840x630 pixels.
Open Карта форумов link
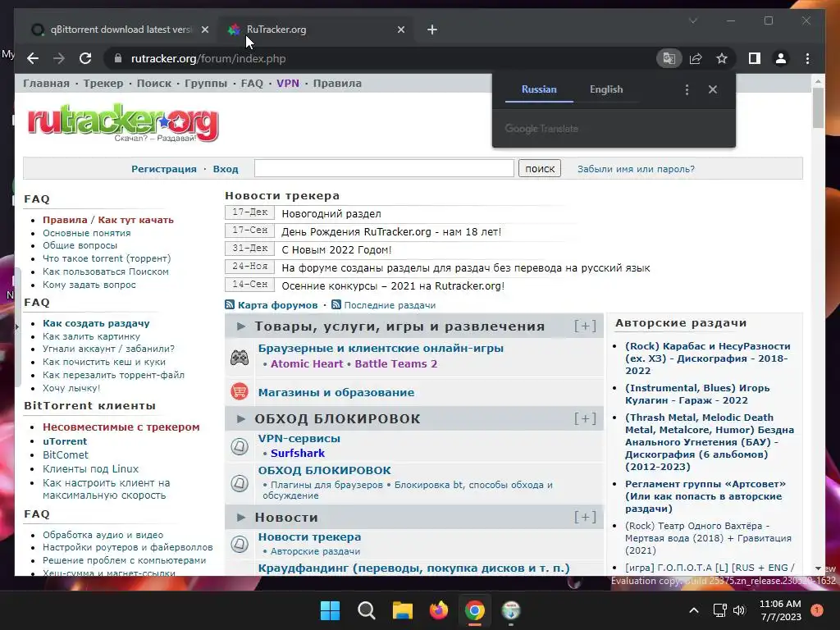277,305
